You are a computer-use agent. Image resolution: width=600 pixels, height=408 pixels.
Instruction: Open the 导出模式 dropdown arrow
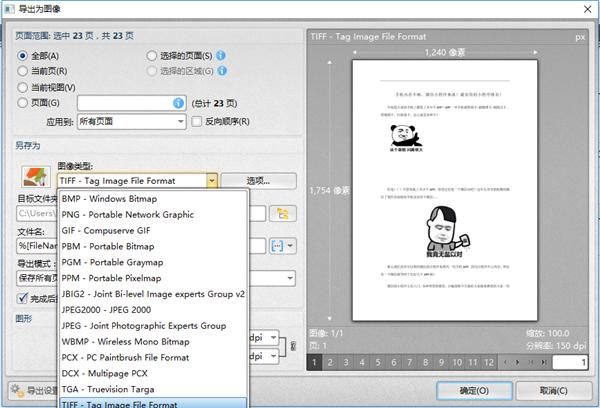click(x=290, y=278)
